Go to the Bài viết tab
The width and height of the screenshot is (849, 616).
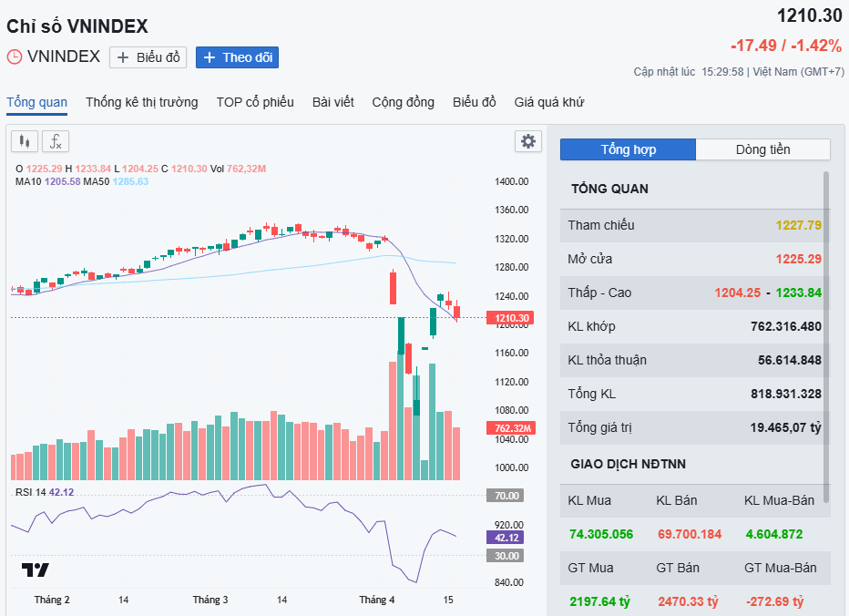point(333,102)
